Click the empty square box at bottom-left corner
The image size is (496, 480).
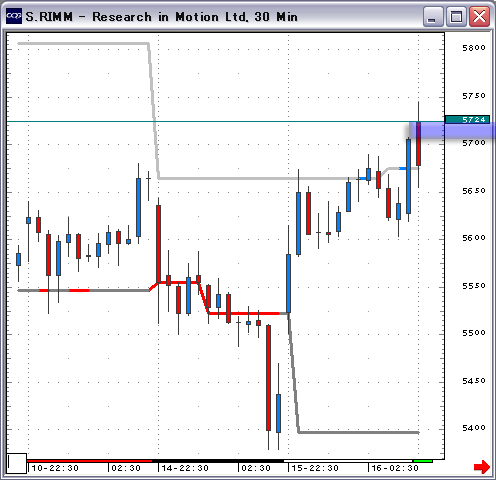(x=17, y=463)
